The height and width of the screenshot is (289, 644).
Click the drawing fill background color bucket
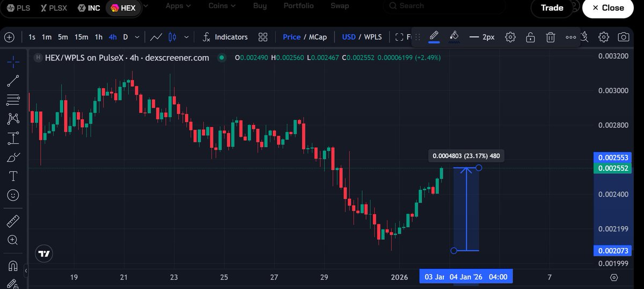(x=454, y=37)
